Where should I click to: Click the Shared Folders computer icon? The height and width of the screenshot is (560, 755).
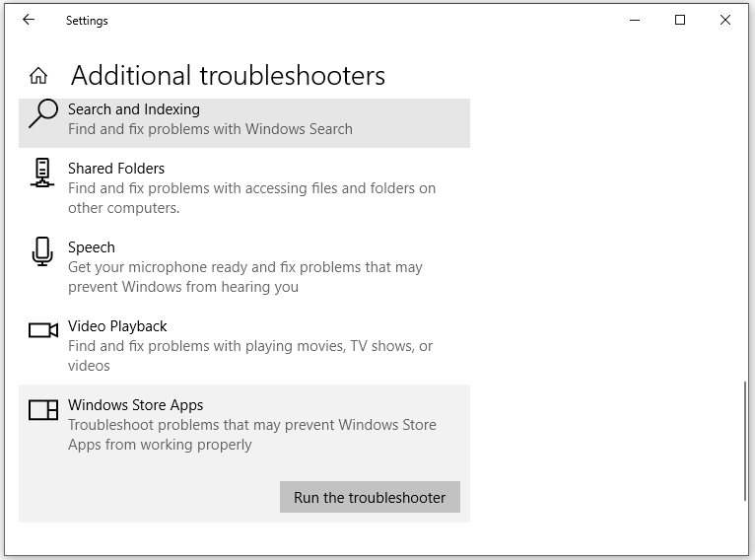point(42,173)
